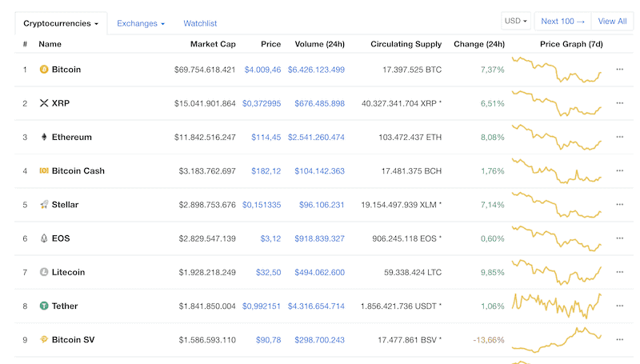Image resolution: width=640 pixels, height=364 pixels.
Task: Open the Litecoin row options menu
Action: click(x=619, y=272)
